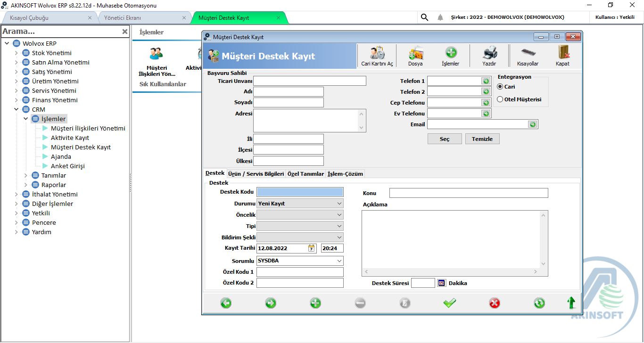The image size is (644, 343).
Task: Open Aktivite Kayıt in tree
Action: coord(70,138)
